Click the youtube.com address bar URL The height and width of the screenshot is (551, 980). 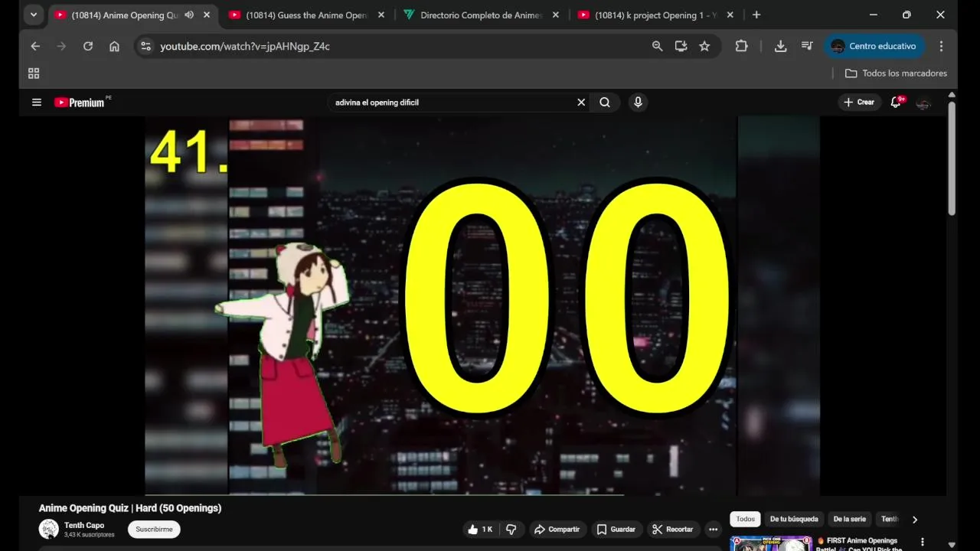click(245, 47)
